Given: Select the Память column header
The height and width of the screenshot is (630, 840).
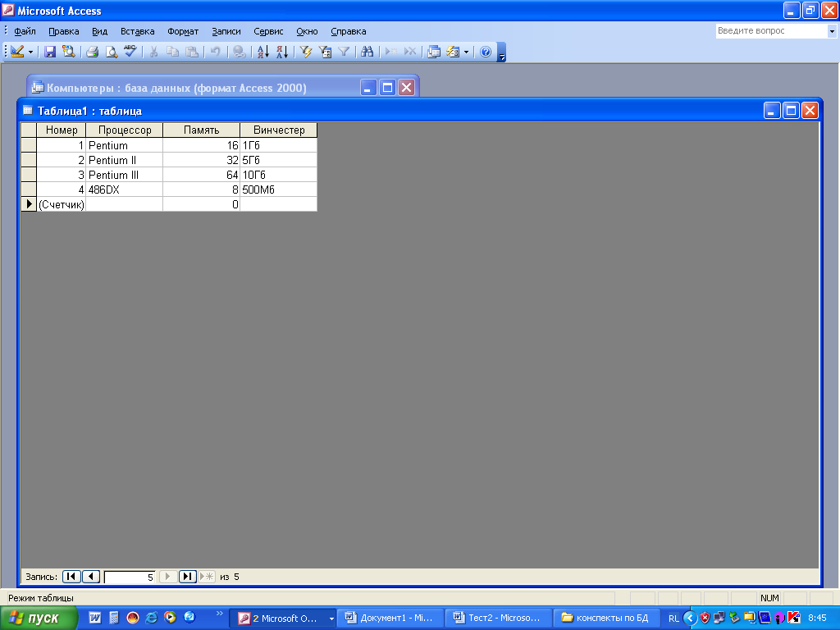Looking at the screenshot, I should click(x=202, y=130).
